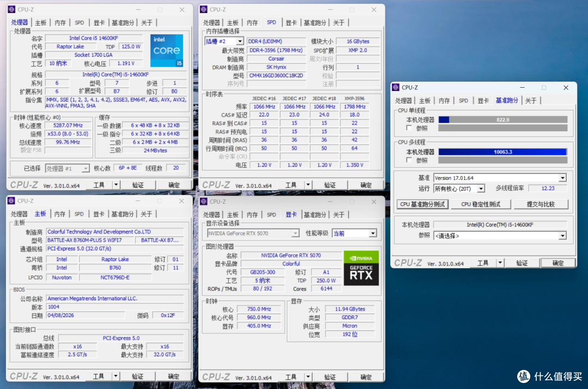Switch to 处理器 tab in benchmark window
The height and width of the screenshot is (389, 588).
403,101
